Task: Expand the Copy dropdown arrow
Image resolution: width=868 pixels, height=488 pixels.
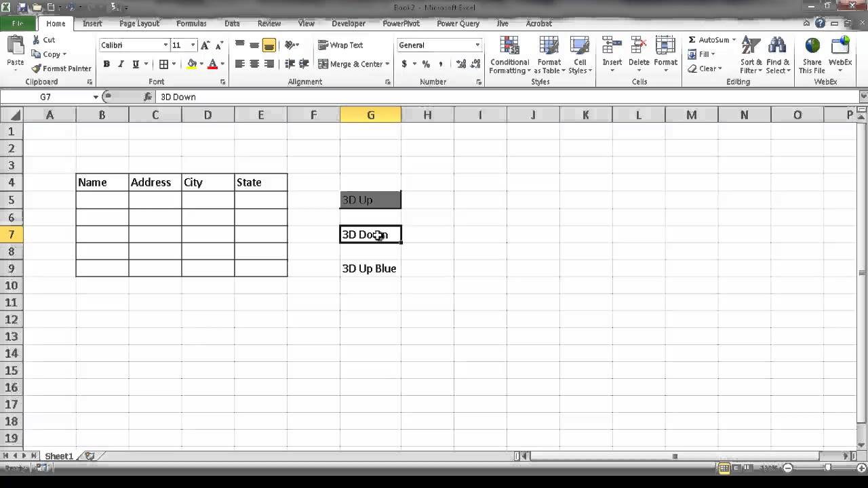Action: pyautogui.click(x=64, y=54)
